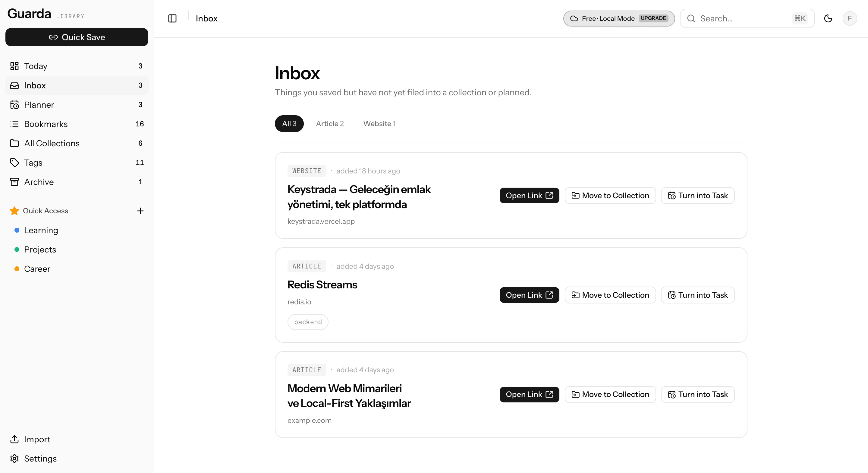Image resolution: width=868 pixels, height=473 pixels.
Task: Open All Collections
Action: (x=77, y=143)
